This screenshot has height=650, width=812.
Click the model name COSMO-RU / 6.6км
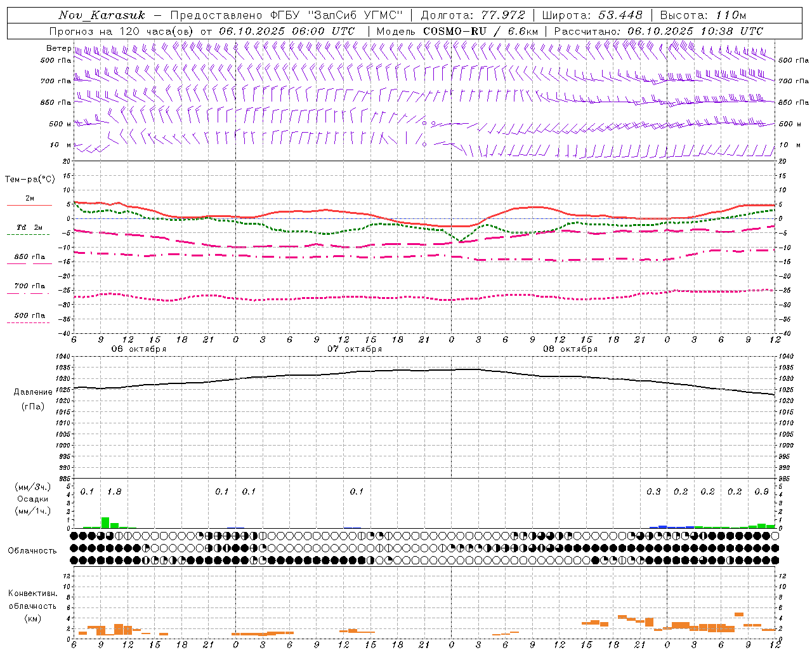[x=480, y=31]
